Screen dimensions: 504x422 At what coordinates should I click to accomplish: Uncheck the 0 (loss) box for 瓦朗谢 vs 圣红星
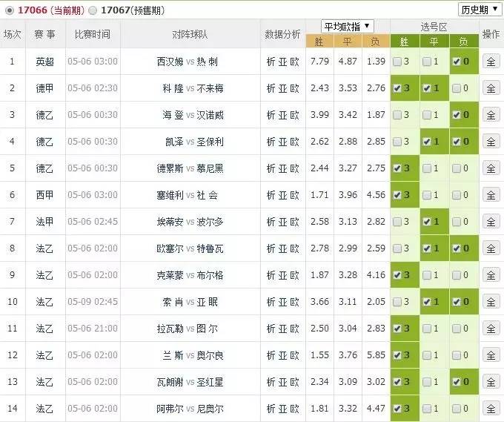point(457,382)
